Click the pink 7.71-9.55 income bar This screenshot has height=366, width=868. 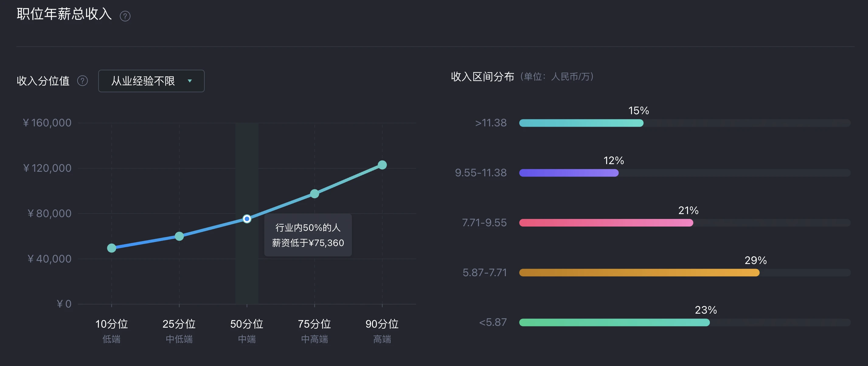606,223
